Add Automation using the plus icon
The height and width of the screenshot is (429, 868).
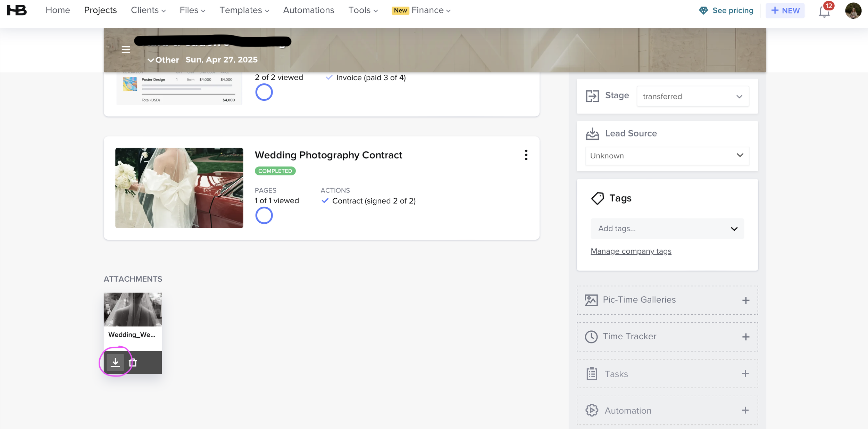pyautogui.click(x=745, y=410)
